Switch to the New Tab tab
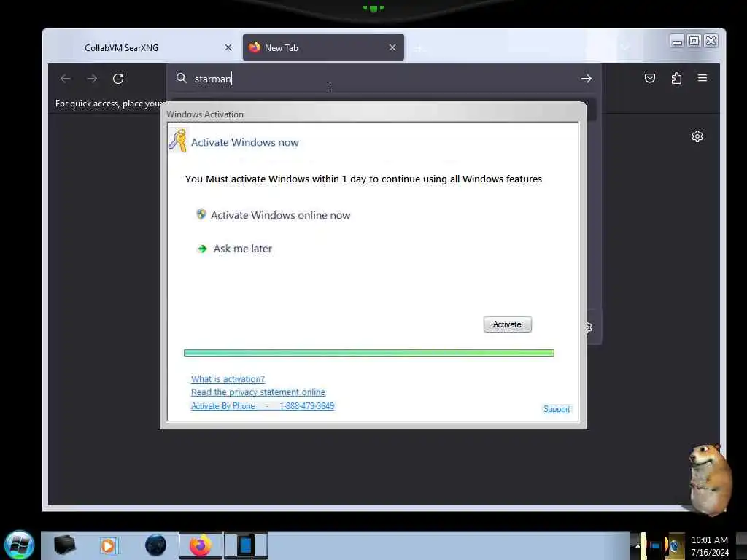Viewport: 747px width, 560px height. [x=323, y=47]
